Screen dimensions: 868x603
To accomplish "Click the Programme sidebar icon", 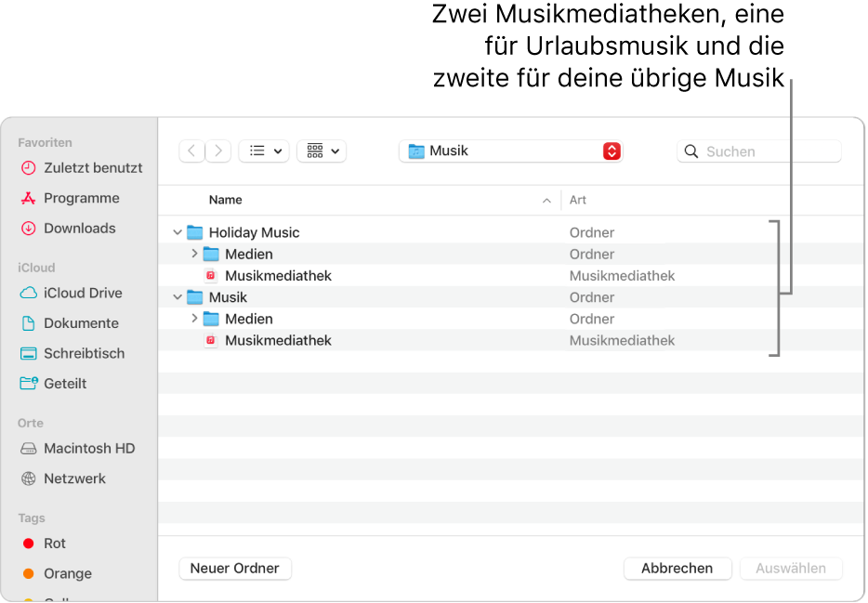I will (29, 198).
